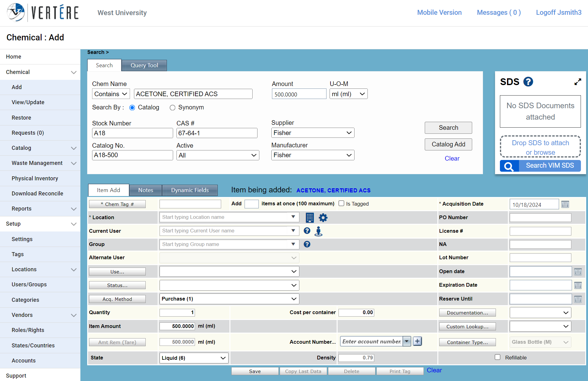The height and width of the screenshot is (381, 588).
Task: Click the SDS help question mark icon
Action: tap(528, 82)
